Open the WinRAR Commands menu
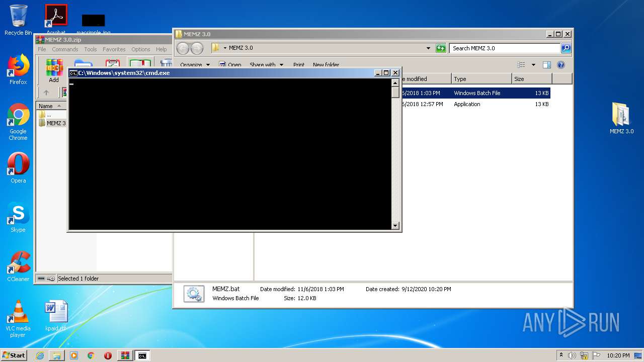This screenshot has width=644, height=362. 65,49
